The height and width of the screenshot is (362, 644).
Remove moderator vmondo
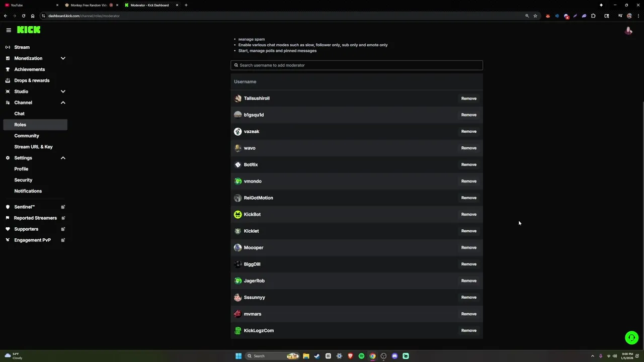pos(468,182)
